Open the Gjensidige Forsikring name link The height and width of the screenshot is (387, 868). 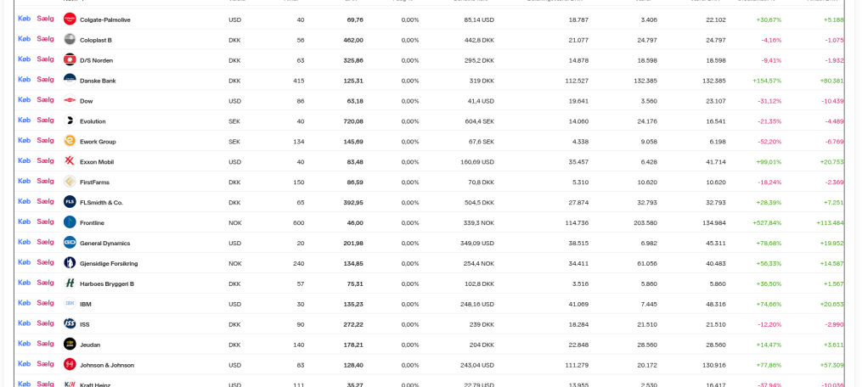pyautogui.click(x=109, y=264)
